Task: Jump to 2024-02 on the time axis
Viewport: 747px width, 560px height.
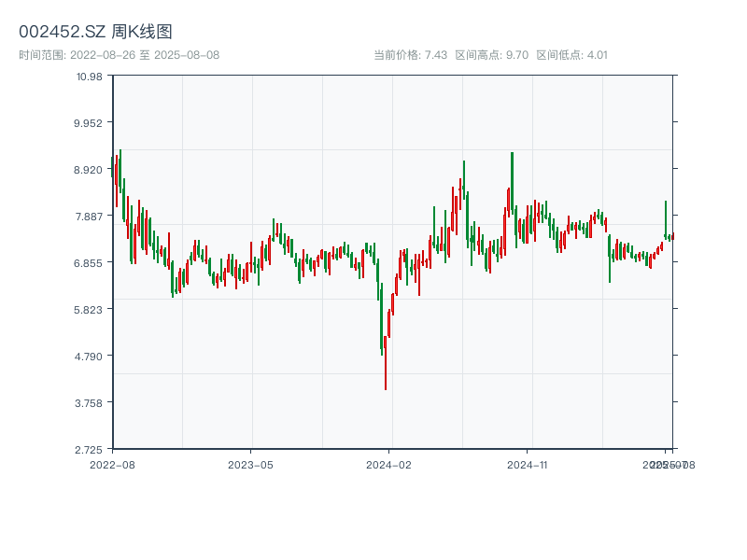Action: click(389, 464)
